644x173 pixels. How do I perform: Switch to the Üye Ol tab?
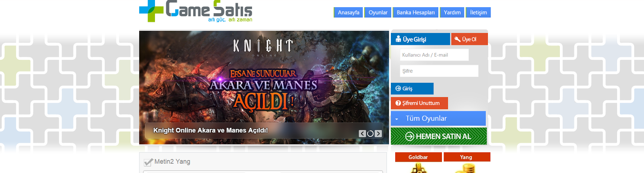pyautogui.click(x=469, y=39)
